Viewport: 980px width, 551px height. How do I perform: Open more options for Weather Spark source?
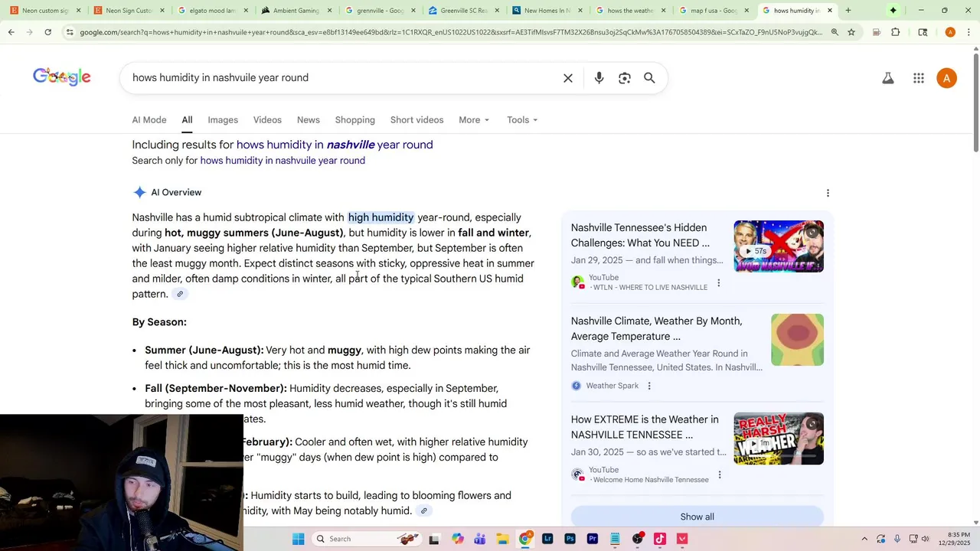point(649,386)
